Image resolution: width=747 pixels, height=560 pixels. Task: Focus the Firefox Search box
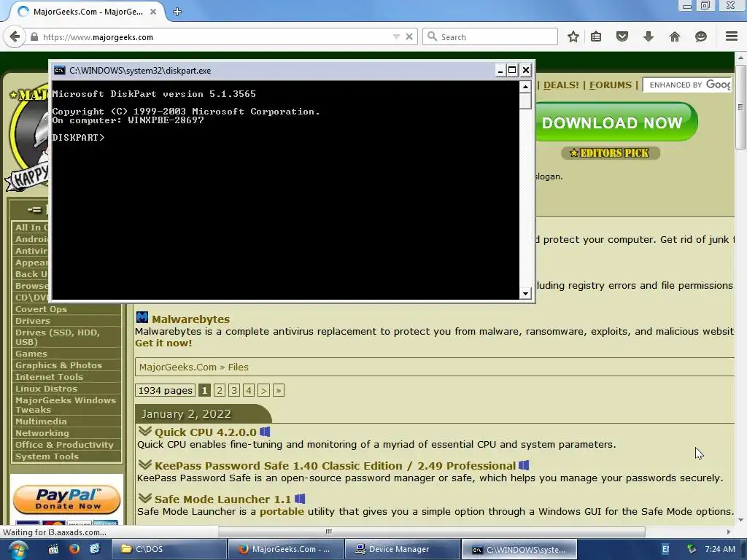coord(490,36)
